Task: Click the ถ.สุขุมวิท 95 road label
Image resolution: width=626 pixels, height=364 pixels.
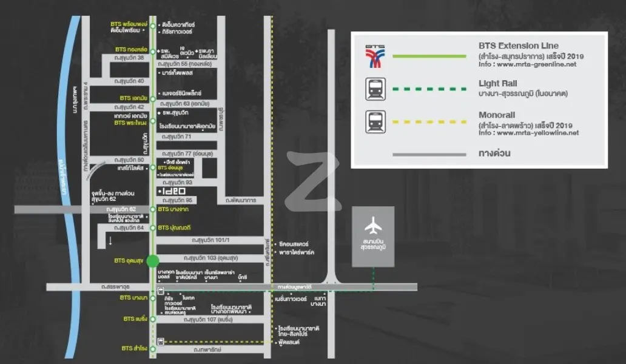Action: click(177, 200)
